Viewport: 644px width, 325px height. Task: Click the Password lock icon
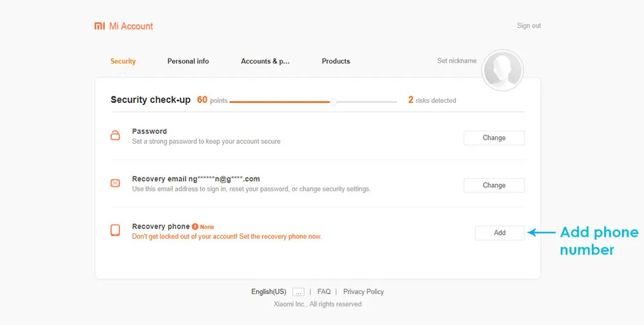pyautogui.click(x=115, y=135)
